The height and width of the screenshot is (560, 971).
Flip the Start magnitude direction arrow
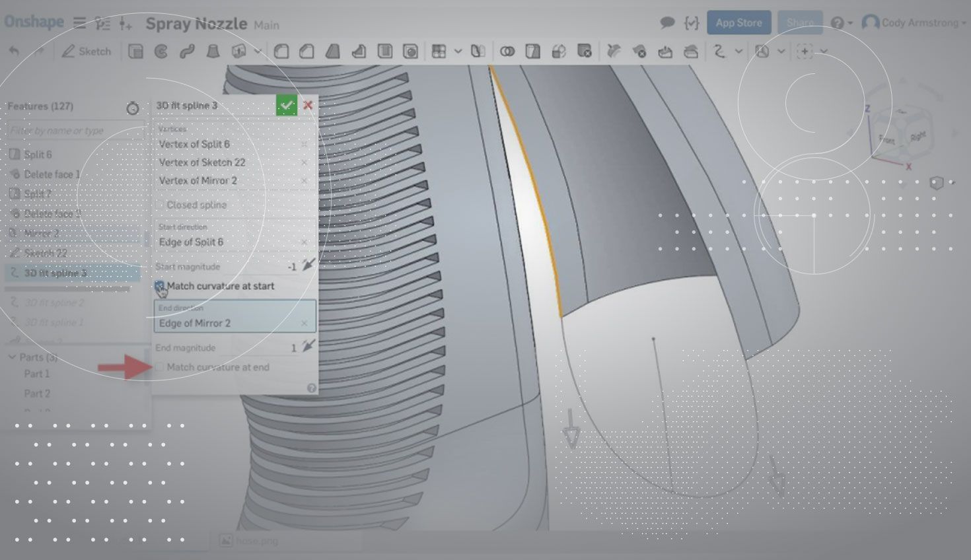click(308, 265)
